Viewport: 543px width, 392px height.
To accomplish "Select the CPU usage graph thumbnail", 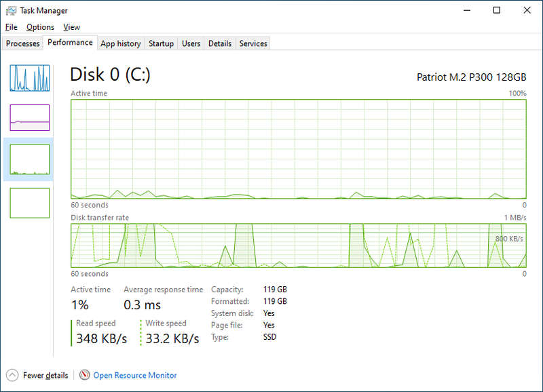I will pos(29,78).
